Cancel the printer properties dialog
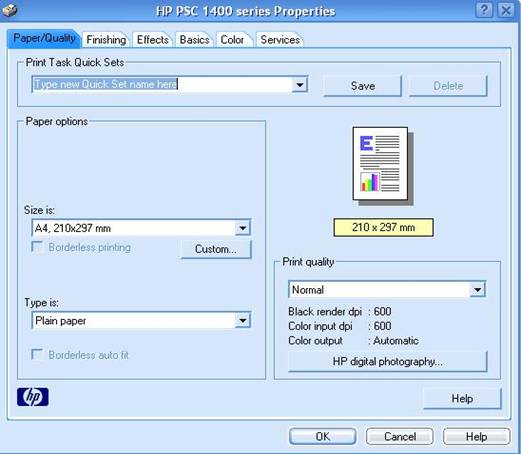Viewport: 521px width, 454px height. [400, 436]
